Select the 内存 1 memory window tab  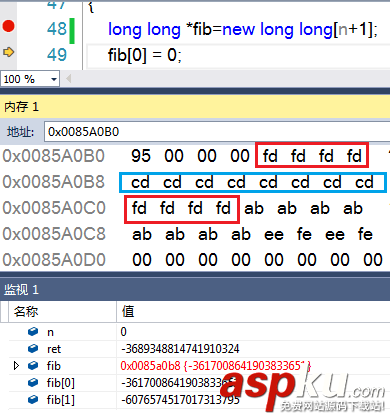[x=22, y=107]
